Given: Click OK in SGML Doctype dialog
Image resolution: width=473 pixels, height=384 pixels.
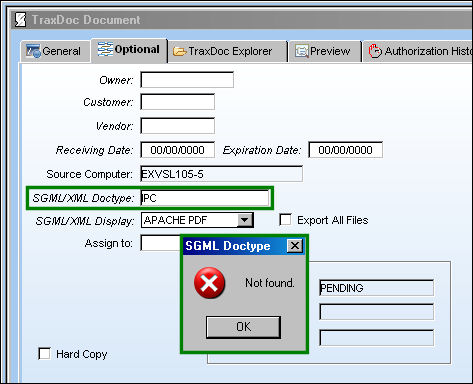Looking at the screenshot, I should click(x=243, y=327).
